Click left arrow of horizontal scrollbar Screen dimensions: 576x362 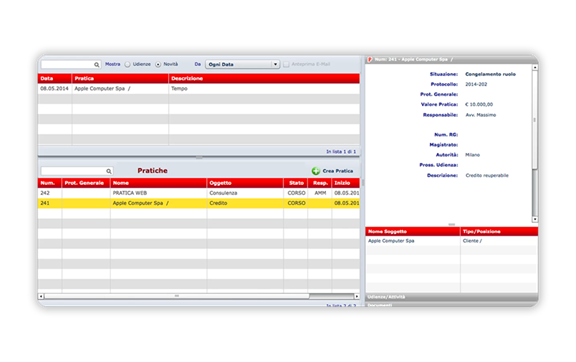[41, 296]
